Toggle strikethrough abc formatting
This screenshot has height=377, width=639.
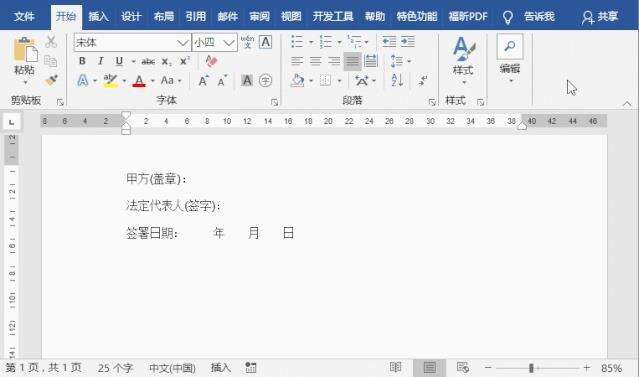[x=148, y=62]
